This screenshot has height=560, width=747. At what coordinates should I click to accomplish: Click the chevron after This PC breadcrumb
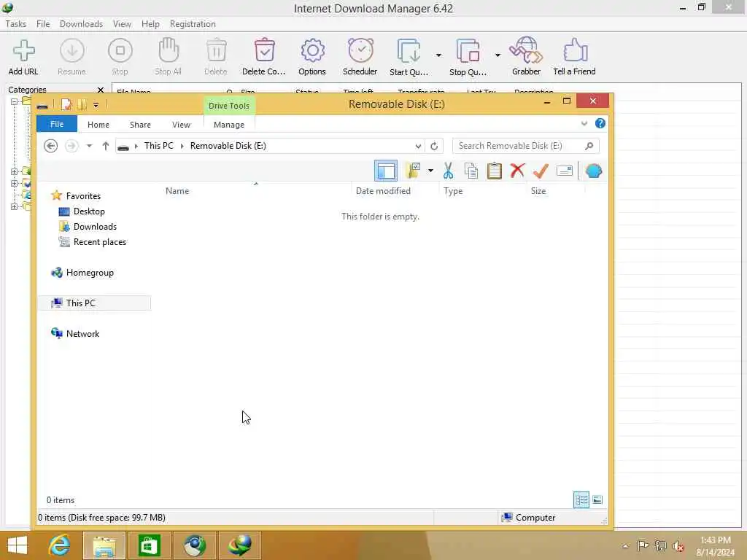coord(182,146)
